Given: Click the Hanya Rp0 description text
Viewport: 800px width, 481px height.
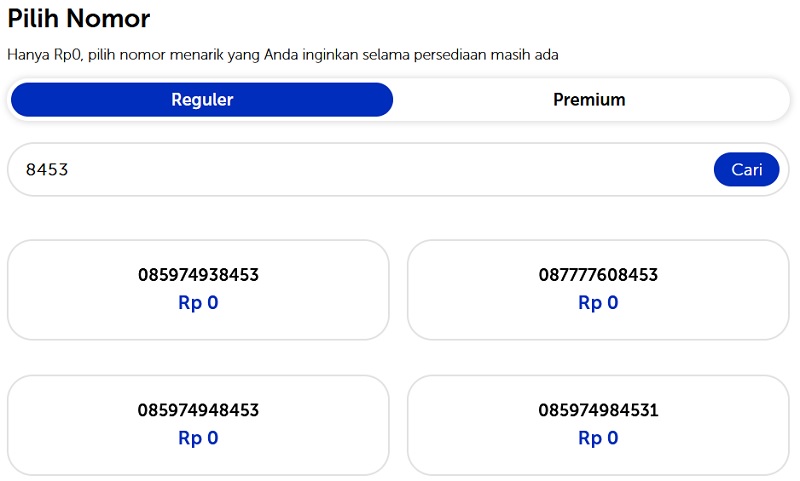Looking at the screenshot, I should tap(282, 55).
